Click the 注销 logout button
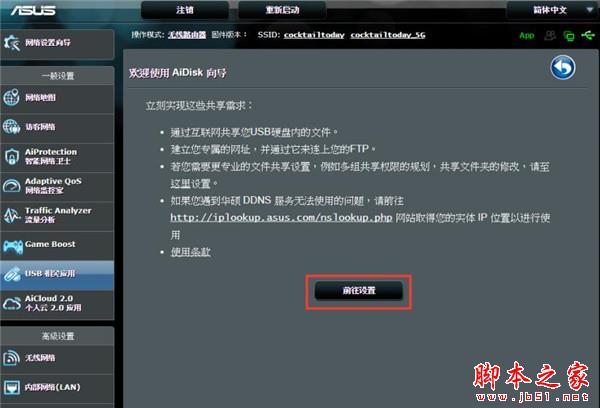 coord(185,10)
